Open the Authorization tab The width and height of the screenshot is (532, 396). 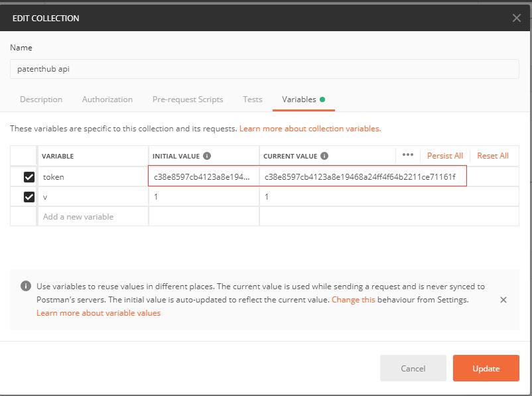[x=107, y=99]
